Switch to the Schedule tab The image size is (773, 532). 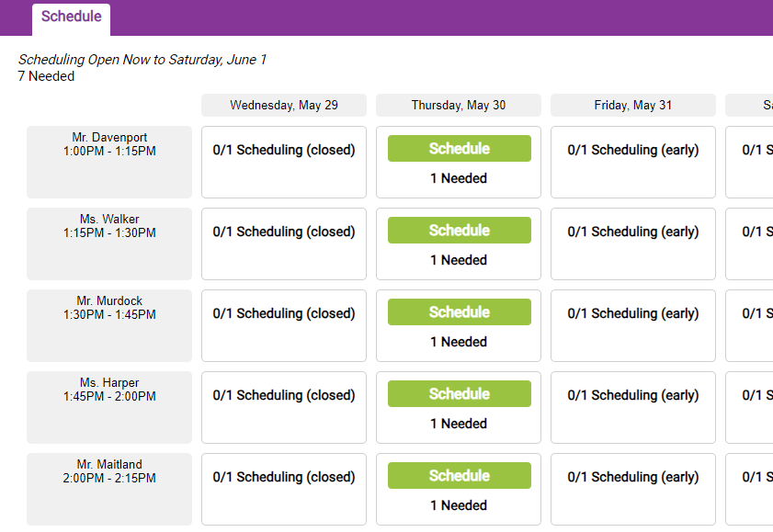[x=71, y=16]
